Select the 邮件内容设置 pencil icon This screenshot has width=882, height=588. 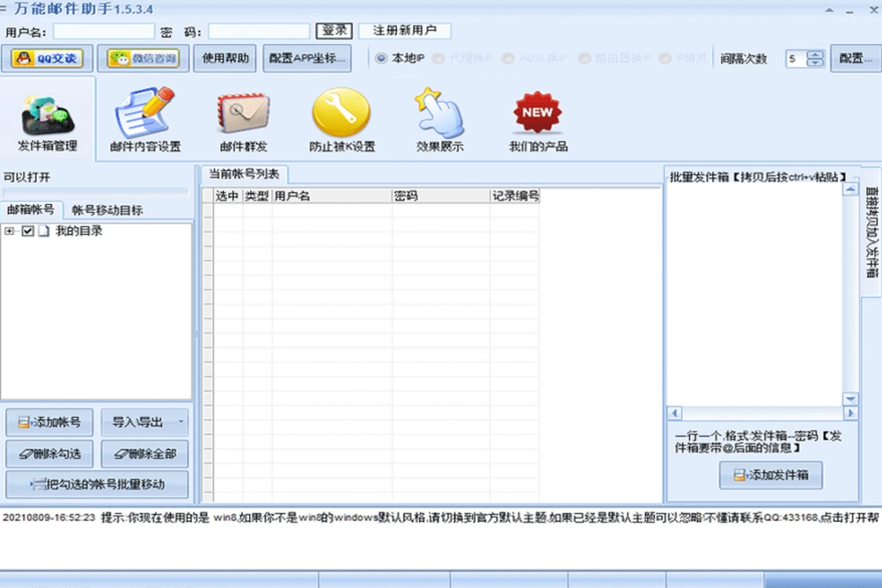tap(145, 114)
